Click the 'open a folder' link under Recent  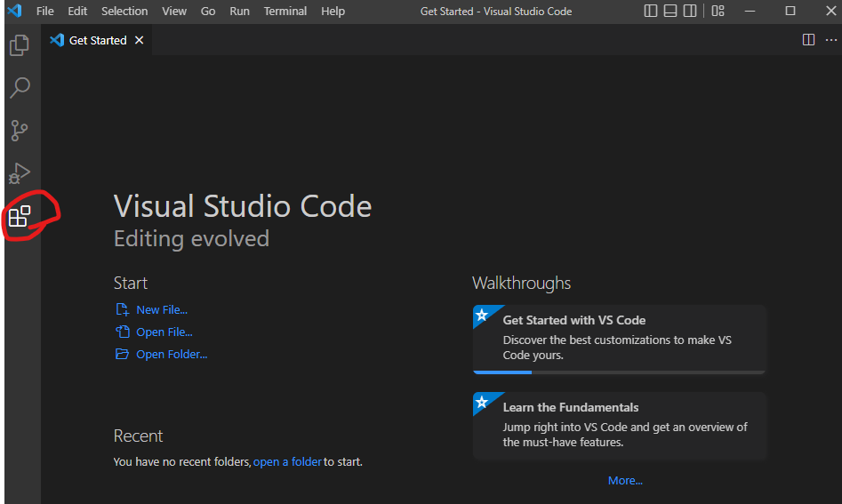[x=287, y=461]
